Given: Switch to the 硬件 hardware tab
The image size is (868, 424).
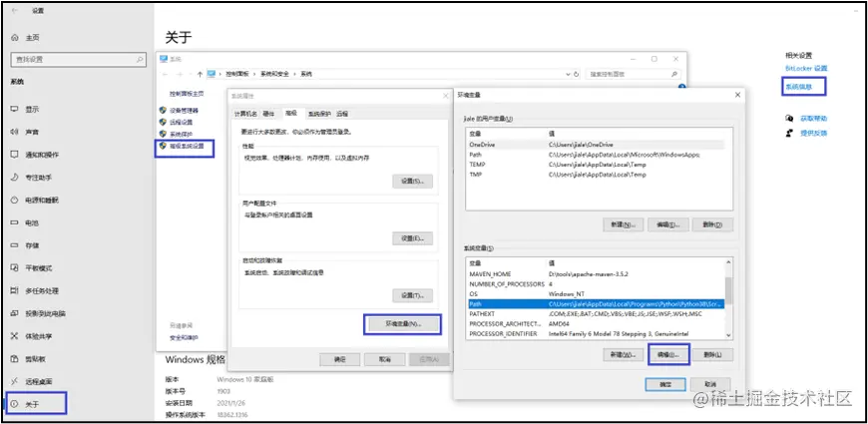Looking at the screenshot, I should click(x=268, y=114).
